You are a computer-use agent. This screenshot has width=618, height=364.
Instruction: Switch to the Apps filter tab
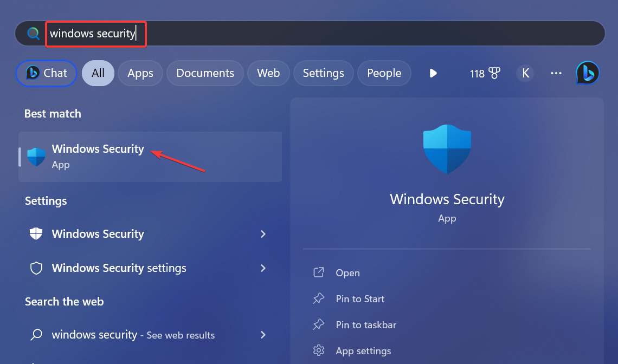coord(140,73)
